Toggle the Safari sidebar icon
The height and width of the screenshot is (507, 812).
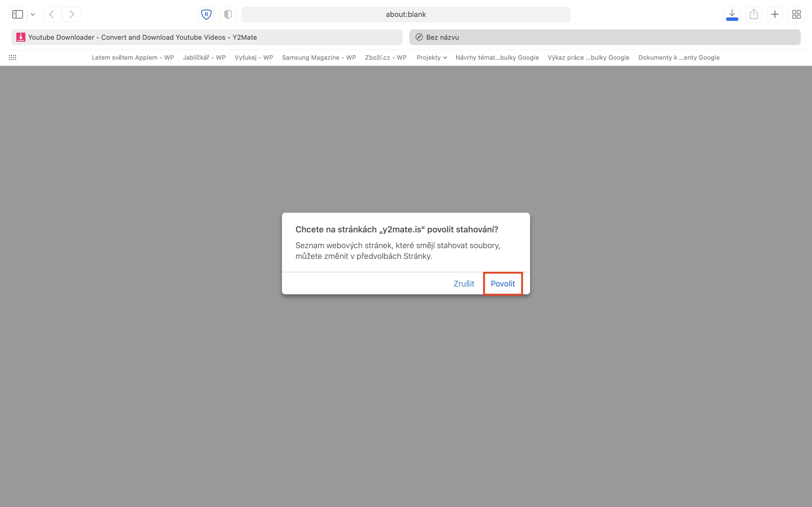[17, 14]
